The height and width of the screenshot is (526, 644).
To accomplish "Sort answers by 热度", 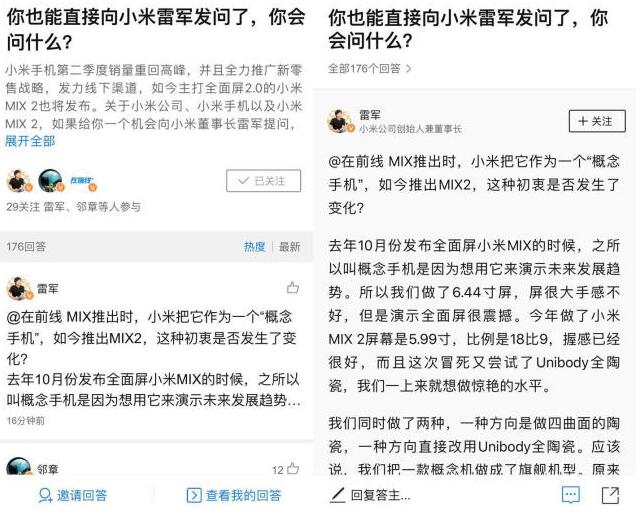I will [254, 246].
